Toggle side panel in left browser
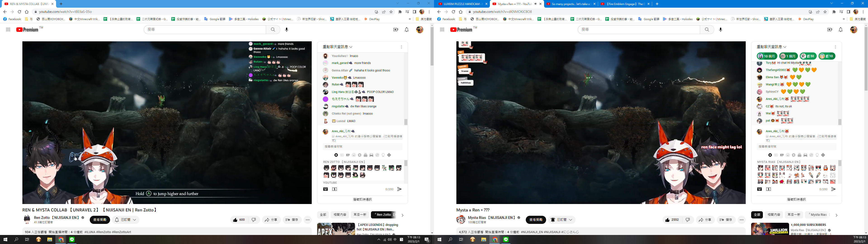Image resolution: width=868 pixels, height=244 pixels. (415, 12)
